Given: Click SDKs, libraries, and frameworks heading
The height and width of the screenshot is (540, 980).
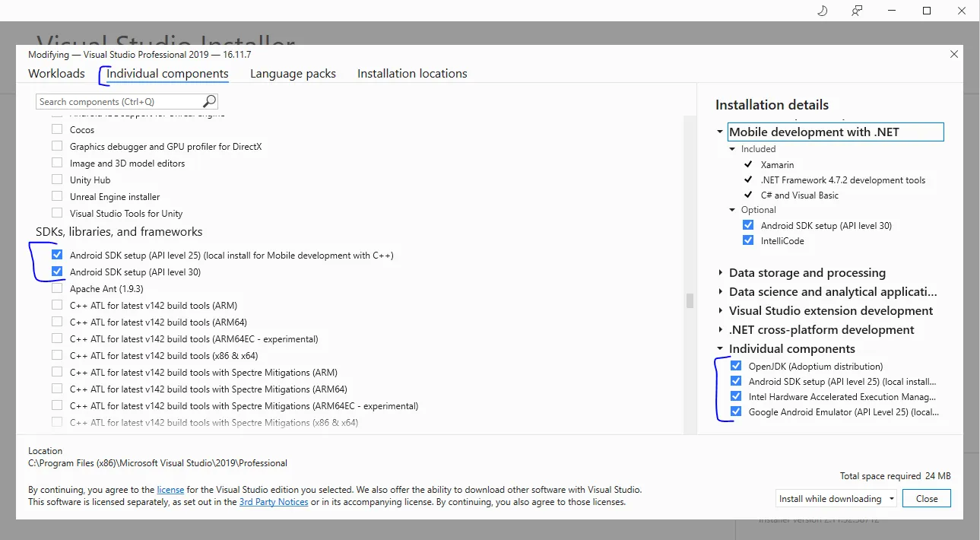Looking at the screenshot, I should 119,231.
